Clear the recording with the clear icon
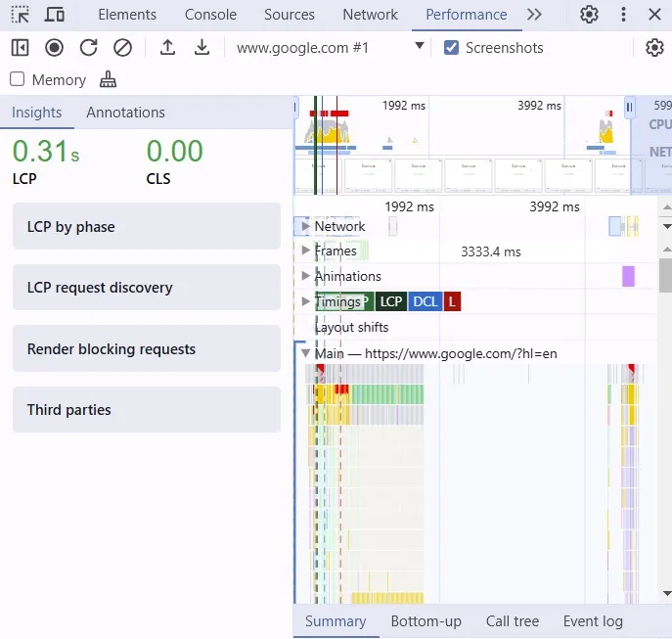 122,48
